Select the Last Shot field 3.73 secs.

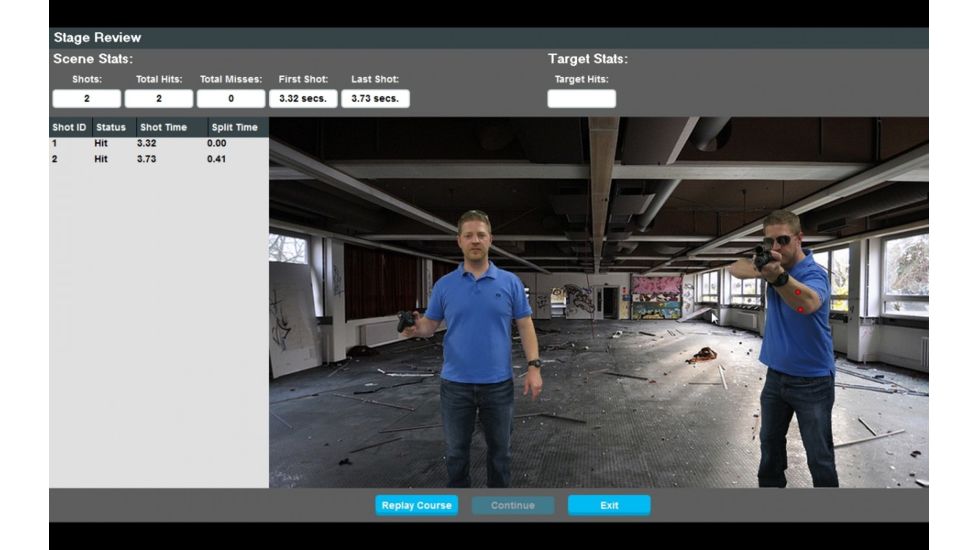pos(375,99)
